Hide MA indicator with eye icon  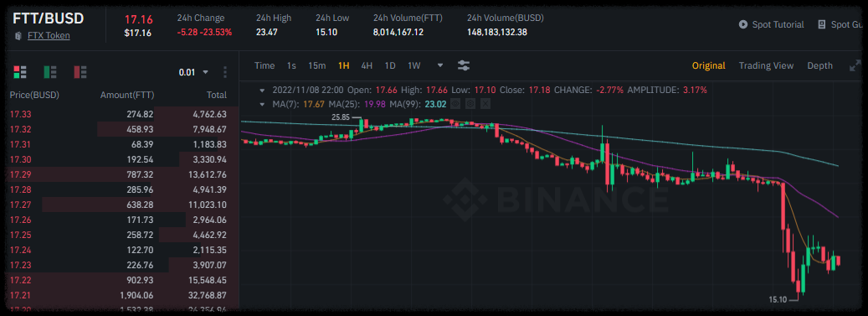click(x=455, y=103)
